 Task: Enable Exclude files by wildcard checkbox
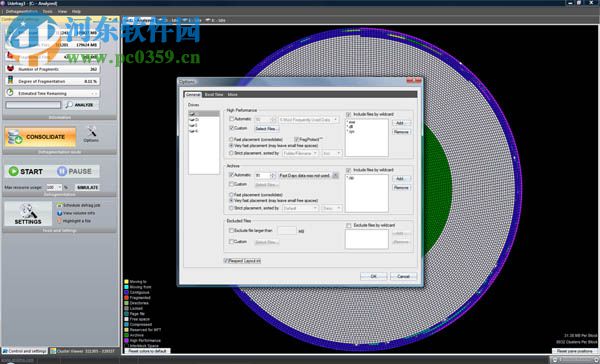click(349, 225)
